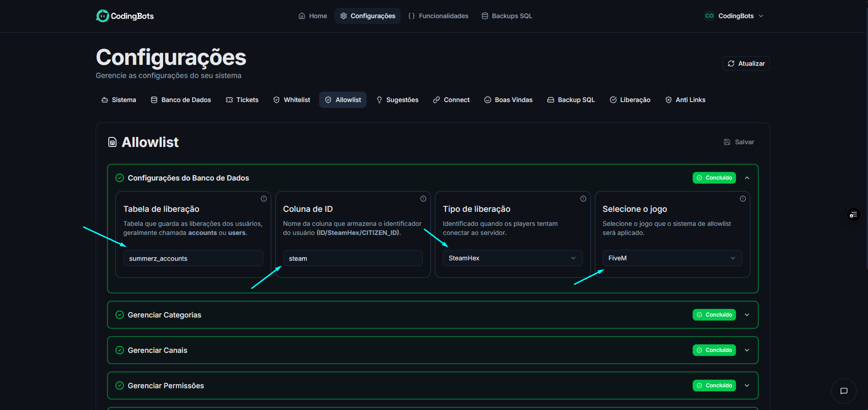The width and height of the screenshot is (868, 410).
Task: Expand the Gerenciar Canais section
Action: (747, 350)
